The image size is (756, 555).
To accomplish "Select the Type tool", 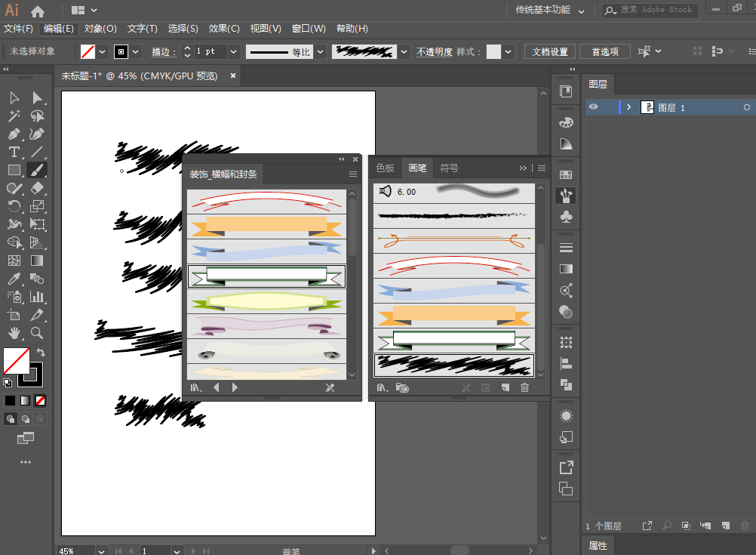I will click(x=14, y=152).
